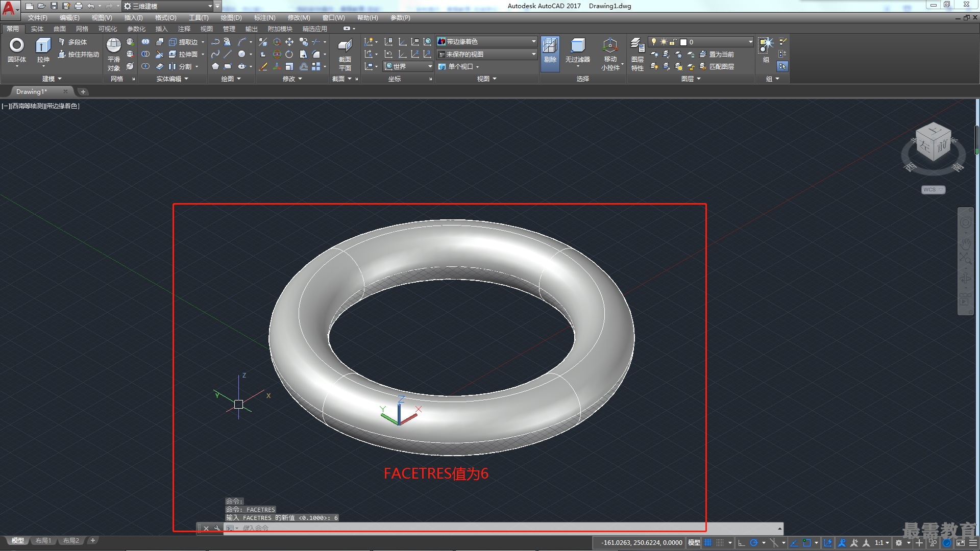Toggle ortho mode in status bar

tap(742, 543)
